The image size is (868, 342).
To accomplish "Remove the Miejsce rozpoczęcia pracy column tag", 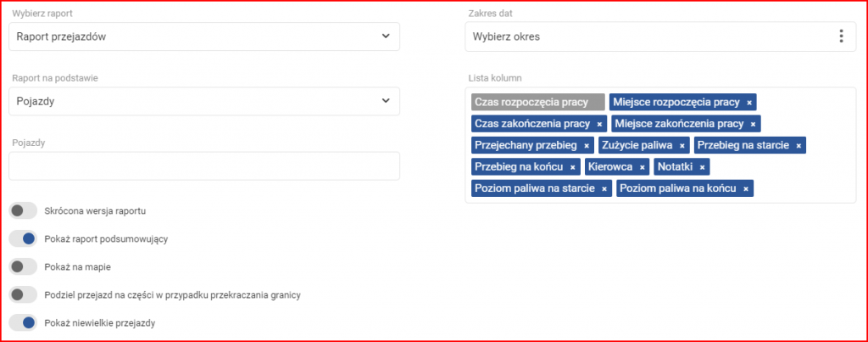I will point(749,103).
